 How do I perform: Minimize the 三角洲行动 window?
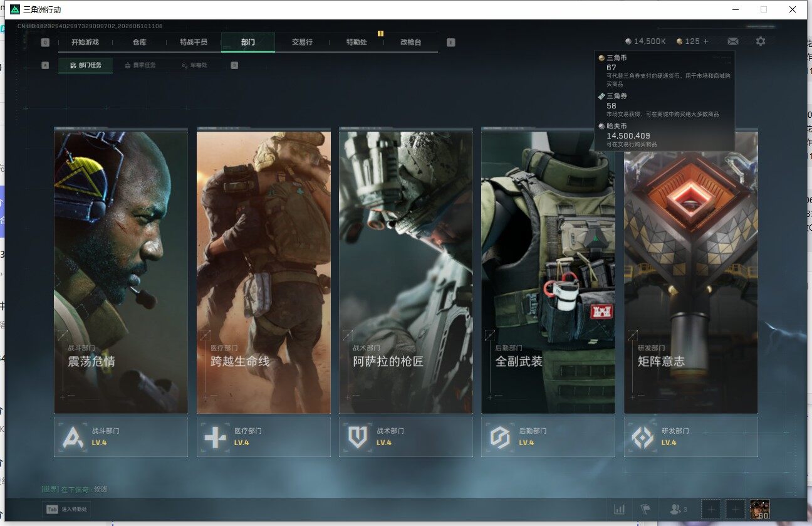pyautogui.click(x=735, y=9)
